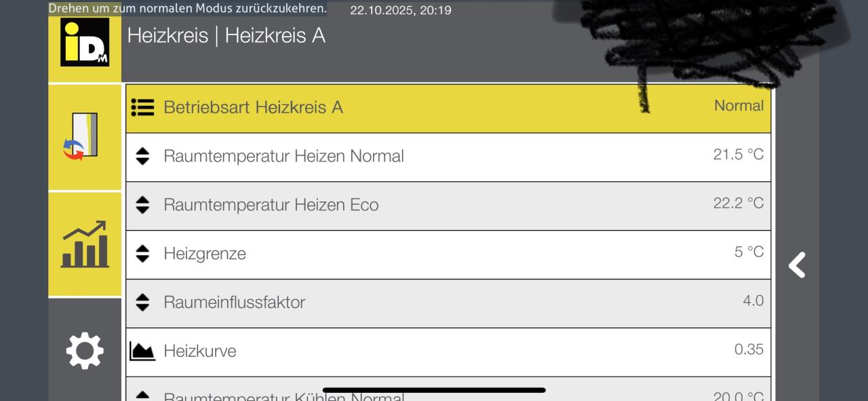Click the back chevron arrow
Viewport: 868px width, 401px height.
coord(797,265)
